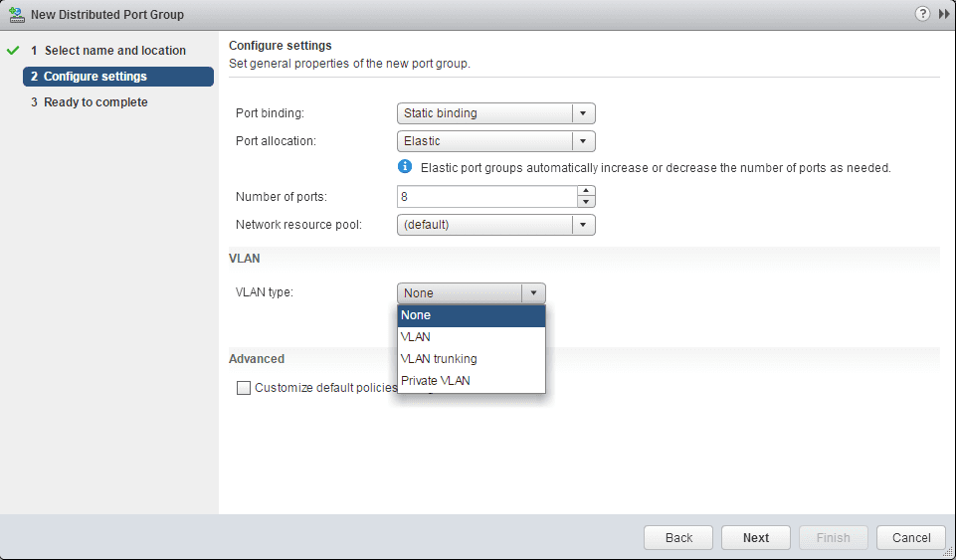The image size is (956, 560).
Task: Click the help question mark icon
Action: point(922,14)
